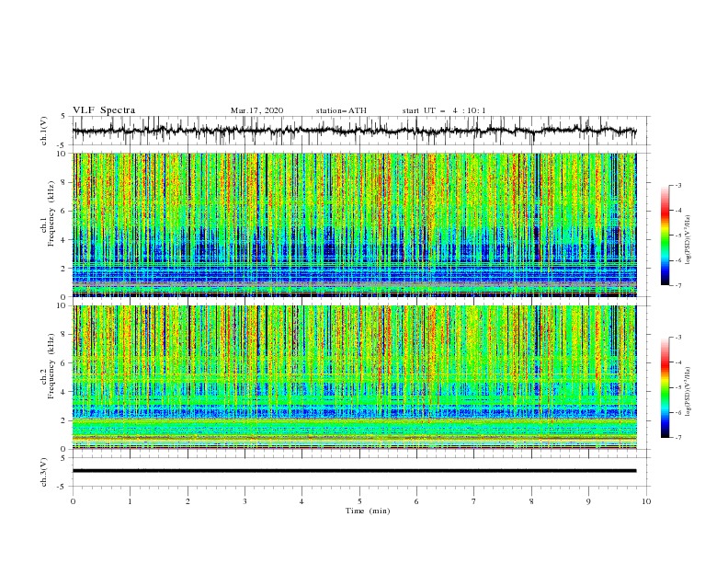Click the "-3" label on ch.1 color bar
Screen dimensions: 728x563
point(678,185)
